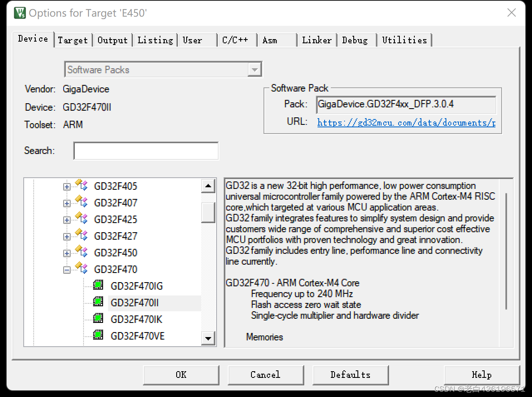Click the Defaults button
This screenshot has width=532, height=397.
point(350,375)
